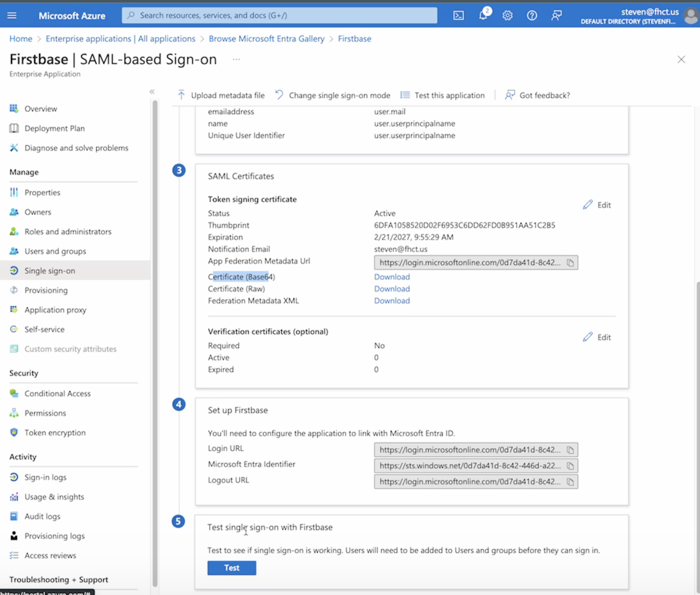Open Audit logs
700x595 pixels.
point(42,516)
